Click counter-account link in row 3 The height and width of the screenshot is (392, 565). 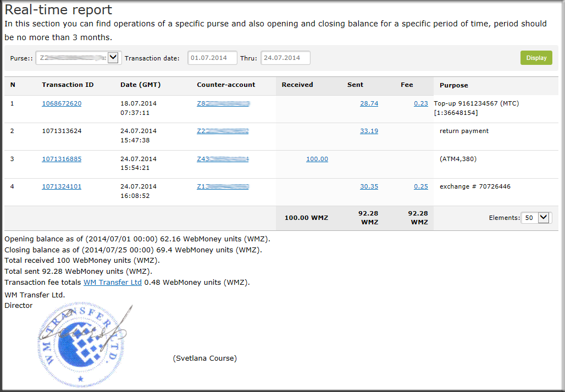click(x=223, y=159)
